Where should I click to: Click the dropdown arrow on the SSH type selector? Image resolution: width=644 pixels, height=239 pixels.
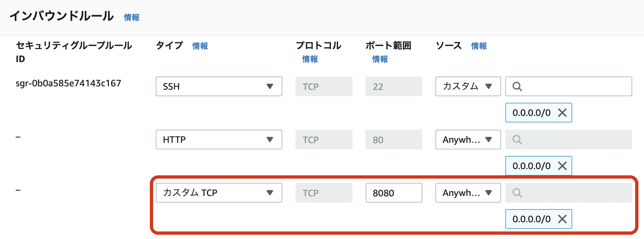click(x=270, y=86)
